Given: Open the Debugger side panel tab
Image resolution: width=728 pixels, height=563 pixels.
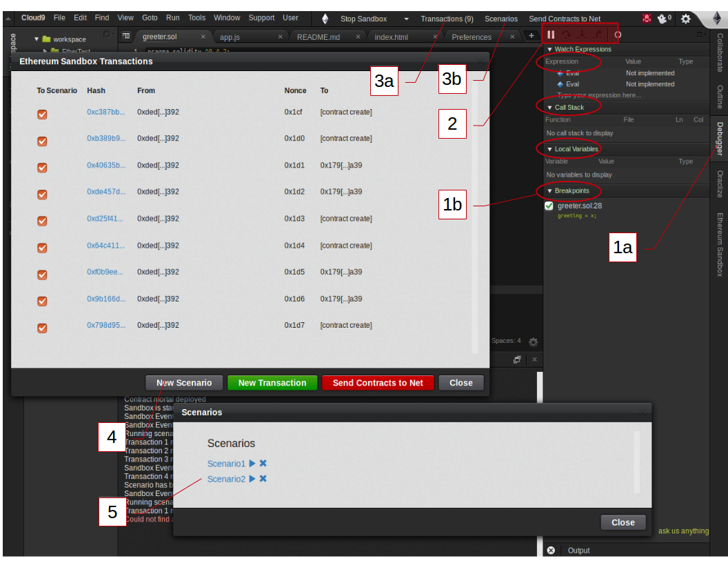Looking at the screenshot, I should 719,139.
